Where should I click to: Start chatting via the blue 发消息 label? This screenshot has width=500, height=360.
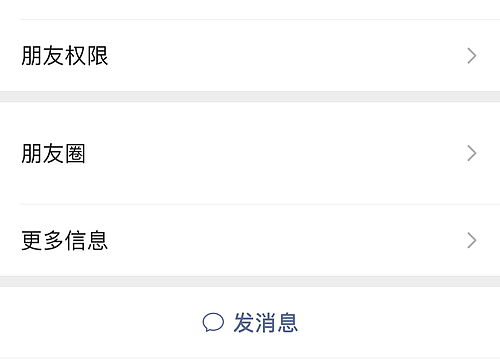click(265, 323)
